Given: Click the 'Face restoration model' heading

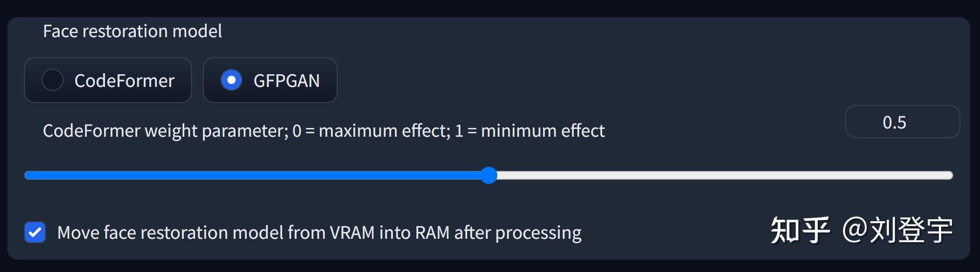Looking at the screenshot, I should [132, 31].
